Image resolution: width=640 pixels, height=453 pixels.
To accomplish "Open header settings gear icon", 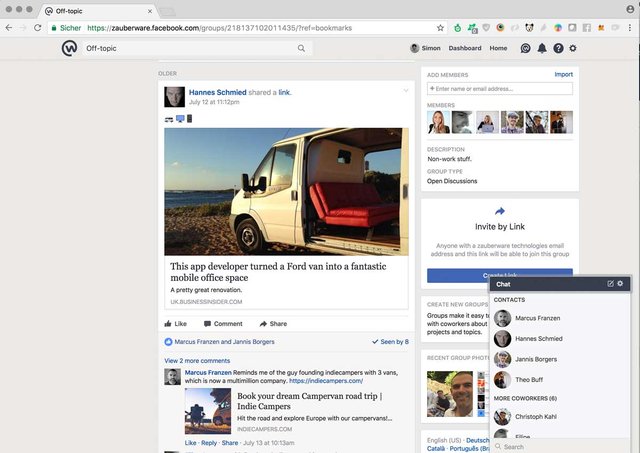I will (x=573, y=48).
